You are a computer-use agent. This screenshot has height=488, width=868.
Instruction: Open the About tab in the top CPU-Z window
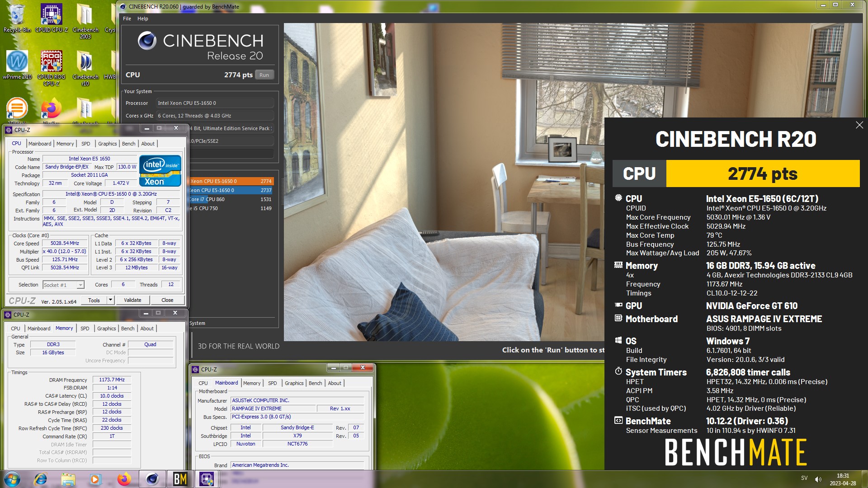[148, 144]
